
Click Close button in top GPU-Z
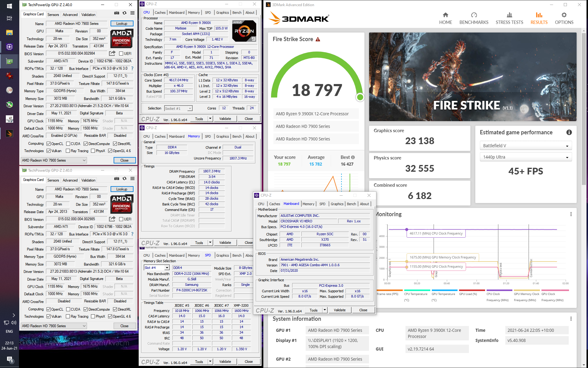click(124, 160)
